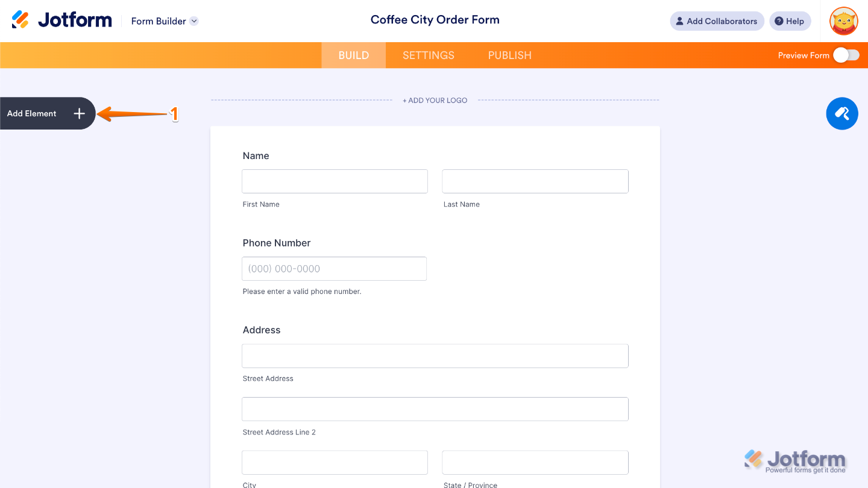
Task: Select the Build tab
Action: point(353,55)
